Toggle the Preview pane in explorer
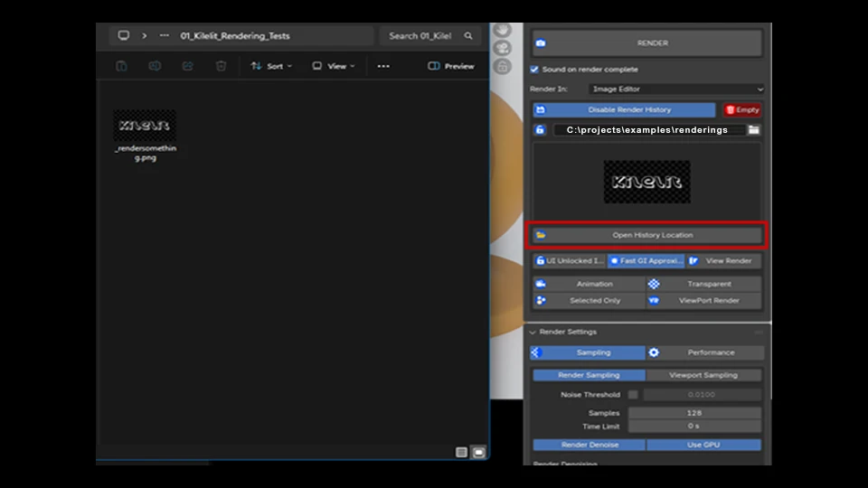This screenshot has height=488, width=868. (x=451, y=66)
